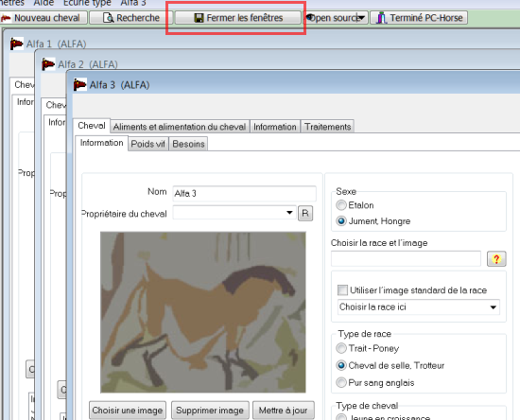This screenshot has height=420, width=520.
Task: Click Choisir une image button
Action: click(x=128, y=411)
